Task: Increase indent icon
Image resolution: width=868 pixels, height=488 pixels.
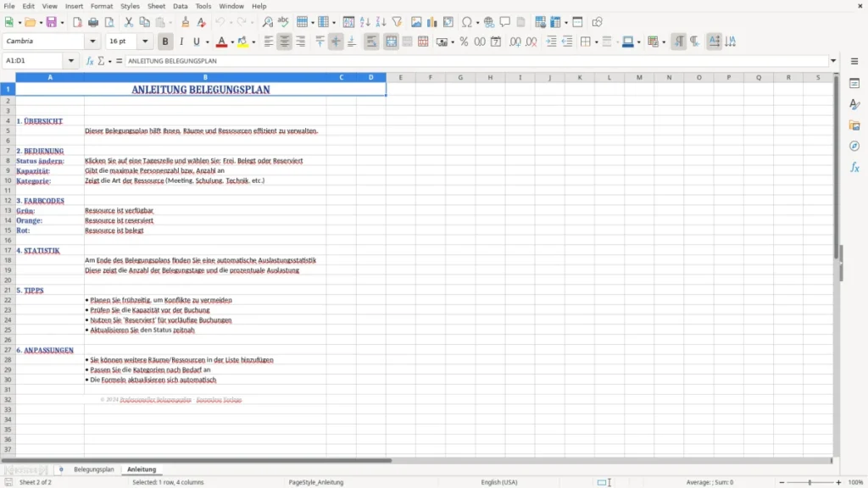Action: [x=551, y=42]
